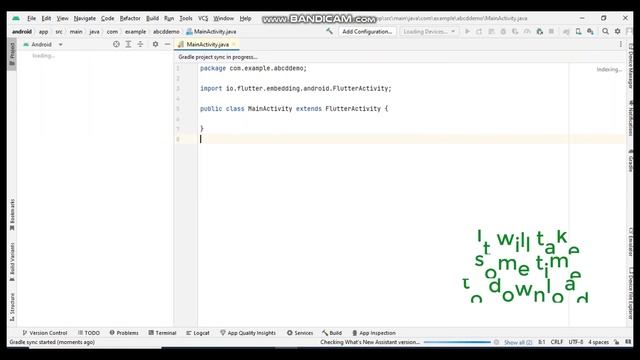Viewport: 640px width, 360px height.
Task: Toggle Notifications right side panel
Action: pyautogui.click(x=631, y=118)
